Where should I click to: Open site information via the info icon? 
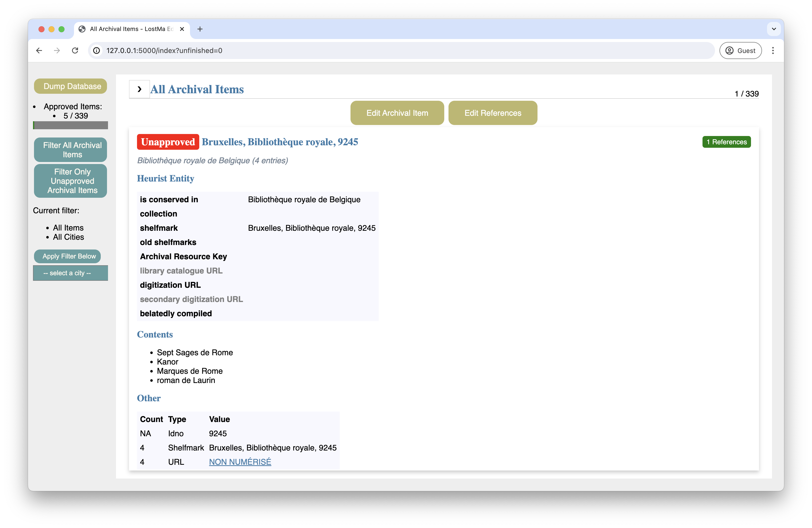pyautogui.click(x=96, y=50)
